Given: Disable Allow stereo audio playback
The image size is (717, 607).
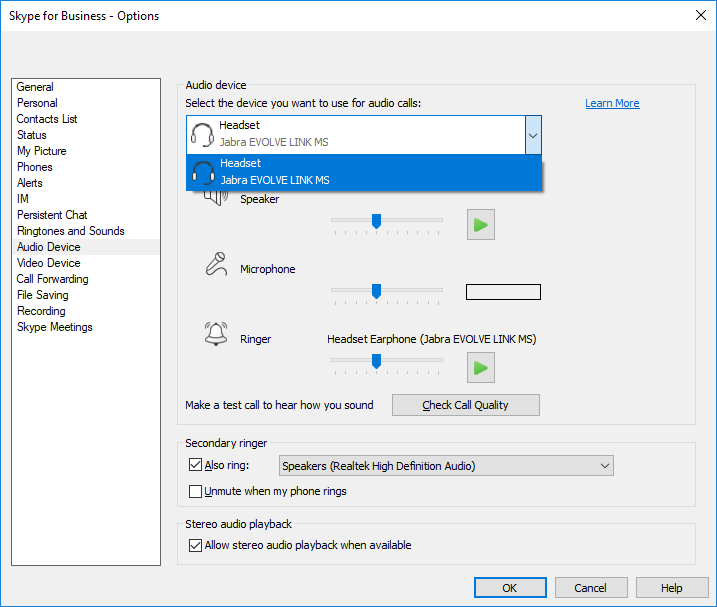Looking at the screenshot, I should coord(195,545).
